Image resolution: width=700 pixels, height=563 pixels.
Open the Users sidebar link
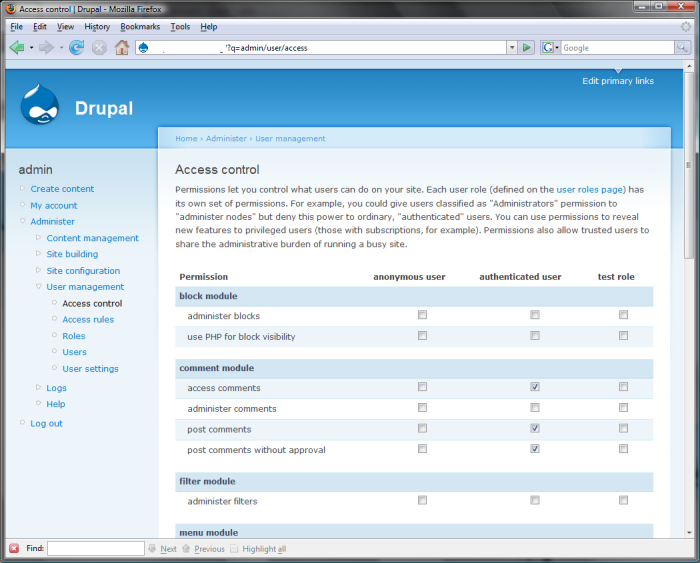coord(74,352)
